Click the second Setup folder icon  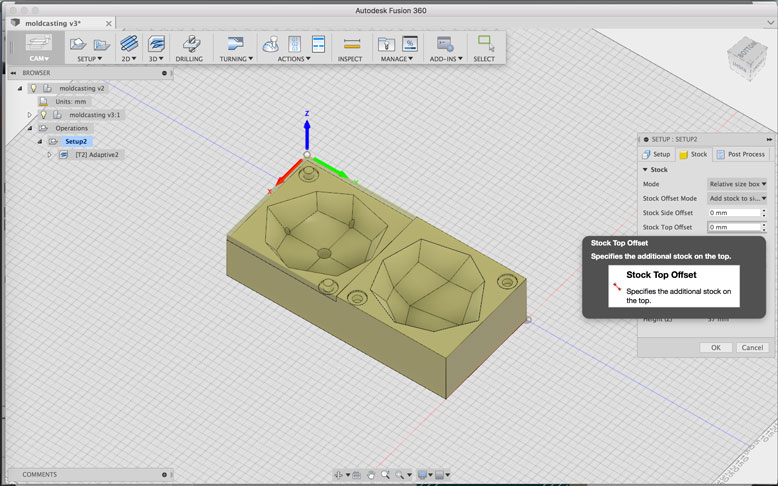pos(101,45)
